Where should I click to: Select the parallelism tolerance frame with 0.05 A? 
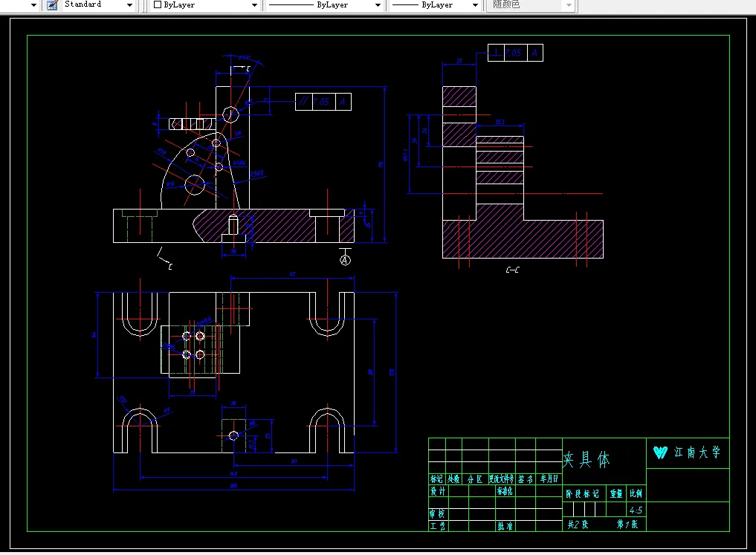[x=323, y=102]
